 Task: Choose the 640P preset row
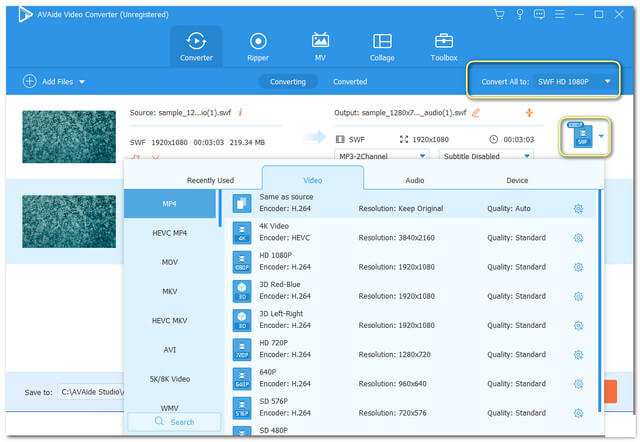pyautogui.click(x=409, y=378)
